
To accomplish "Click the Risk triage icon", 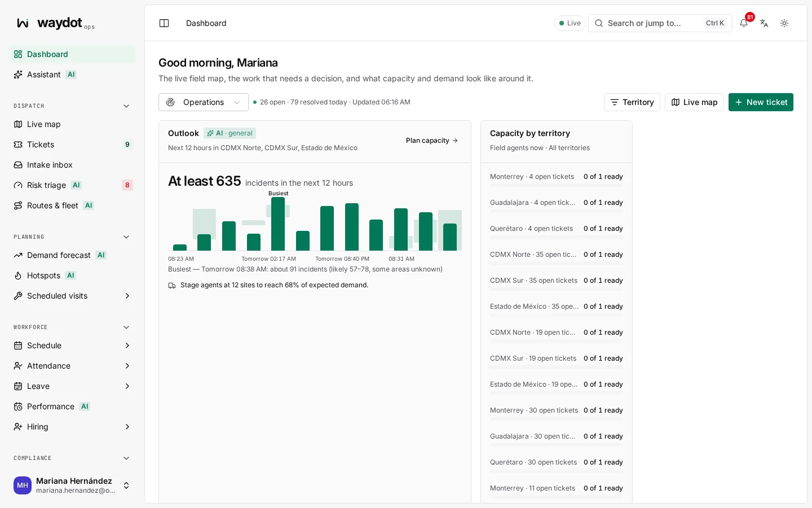I will [18, 185].
